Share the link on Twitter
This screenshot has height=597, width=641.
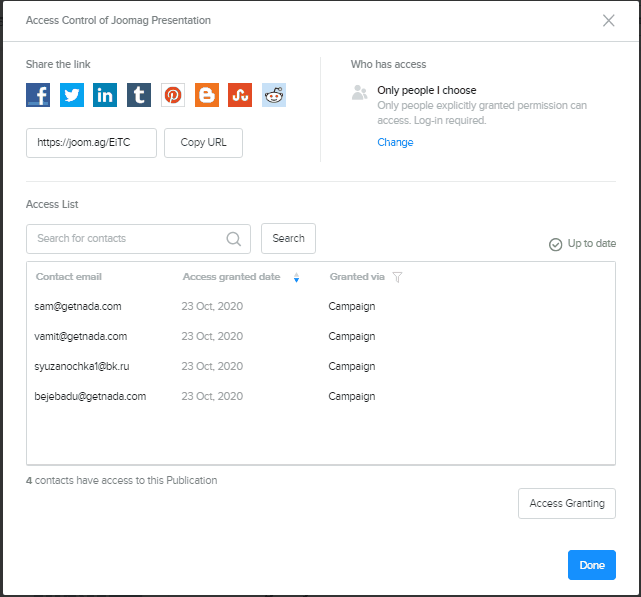tap(72, 95)
